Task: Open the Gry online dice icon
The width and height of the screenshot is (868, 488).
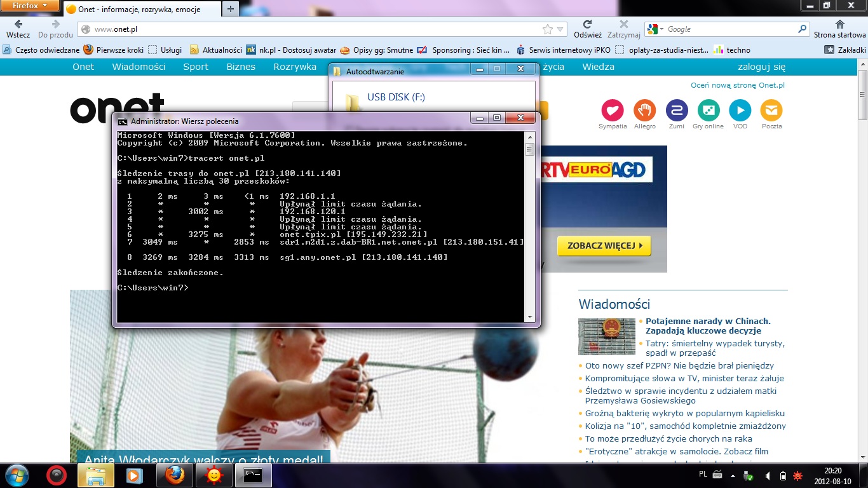Action: [709, 110]
